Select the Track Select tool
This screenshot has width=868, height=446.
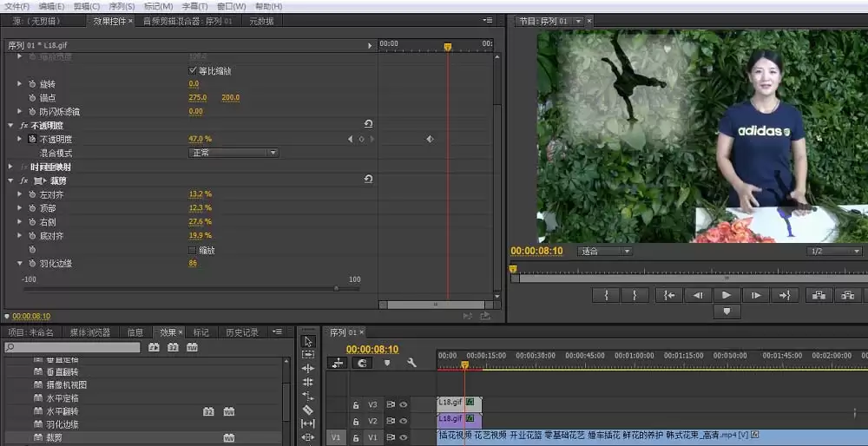tap(308, 355)
